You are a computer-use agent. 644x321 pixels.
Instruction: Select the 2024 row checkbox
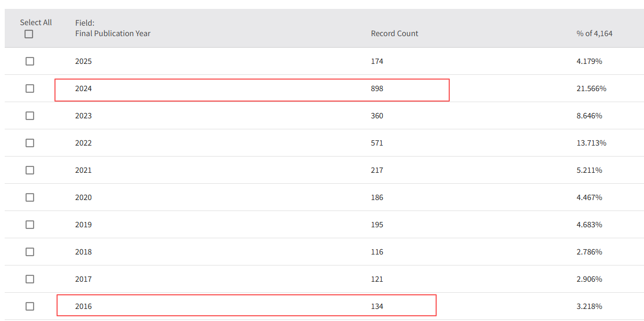coord(30,88)
